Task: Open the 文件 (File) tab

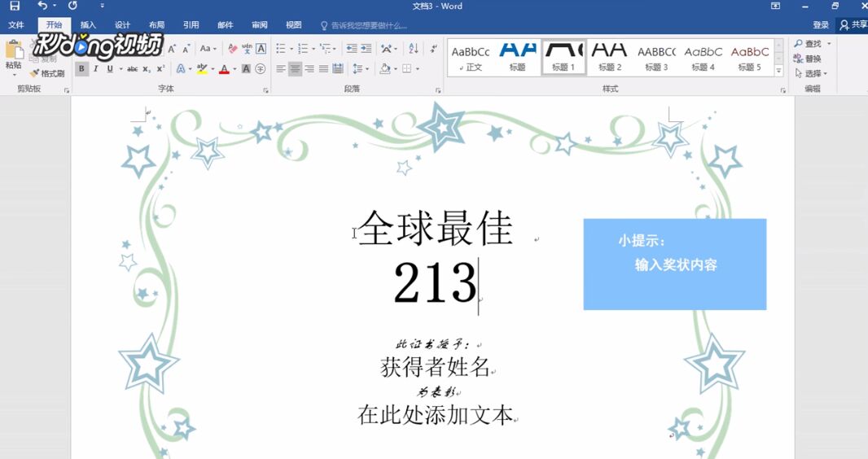Action: [16, 25]
